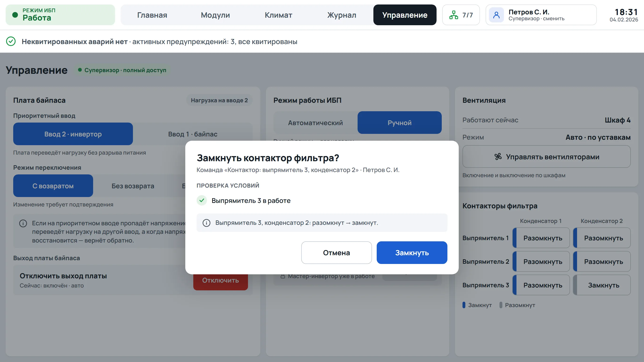Click the blue Замкнут legend marker
Screen dimensions: 644x362
point(464,305)
